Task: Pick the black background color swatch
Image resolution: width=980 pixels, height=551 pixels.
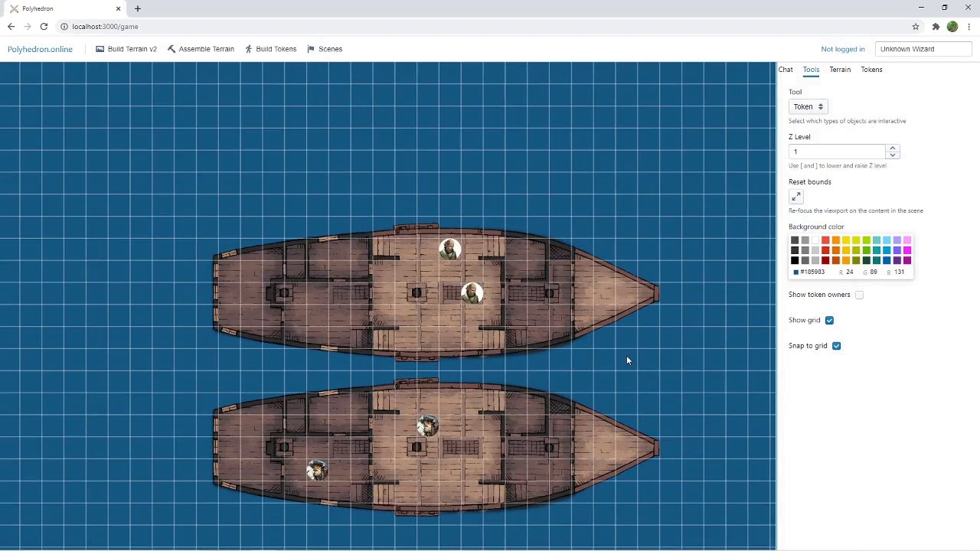Action: tap(795, 260)
